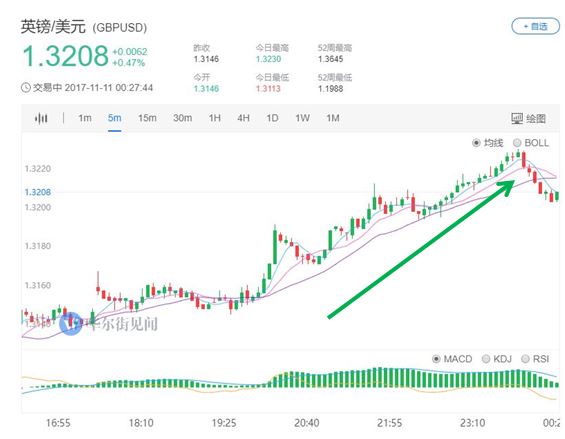Screen dimensions: 565x439
Task: Click the 1.3180 price axis label
Action: (37, 246)
